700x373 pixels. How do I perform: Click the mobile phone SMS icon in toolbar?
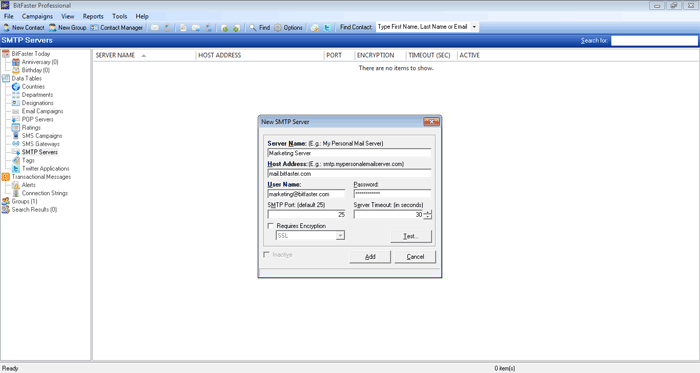(167, 28)
